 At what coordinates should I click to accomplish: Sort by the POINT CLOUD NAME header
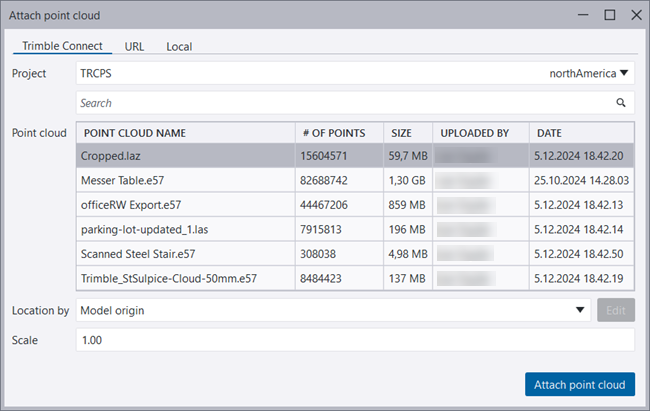pos(185,133)
